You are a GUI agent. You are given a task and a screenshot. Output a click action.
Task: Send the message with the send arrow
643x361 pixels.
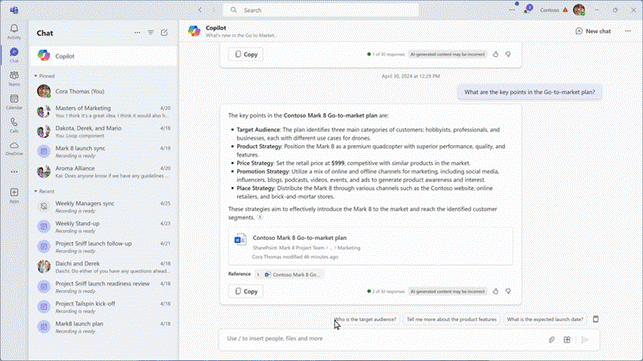[585, 340]
